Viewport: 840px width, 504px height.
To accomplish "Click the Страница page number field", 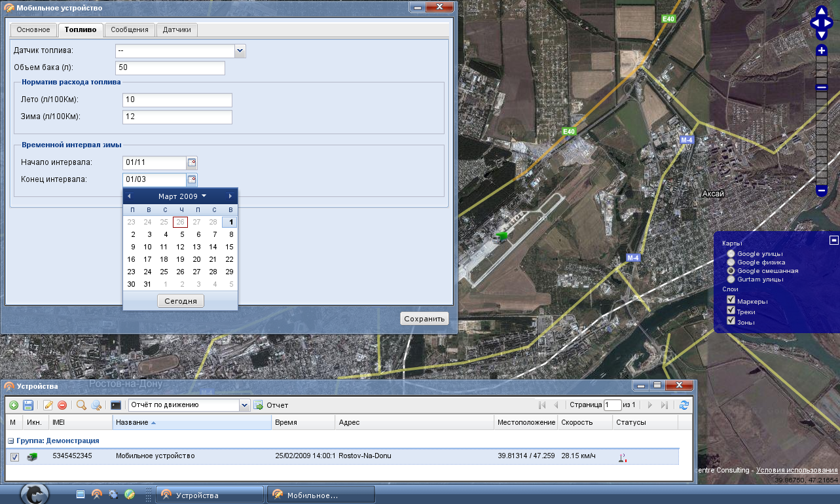I will pos(613,405).
